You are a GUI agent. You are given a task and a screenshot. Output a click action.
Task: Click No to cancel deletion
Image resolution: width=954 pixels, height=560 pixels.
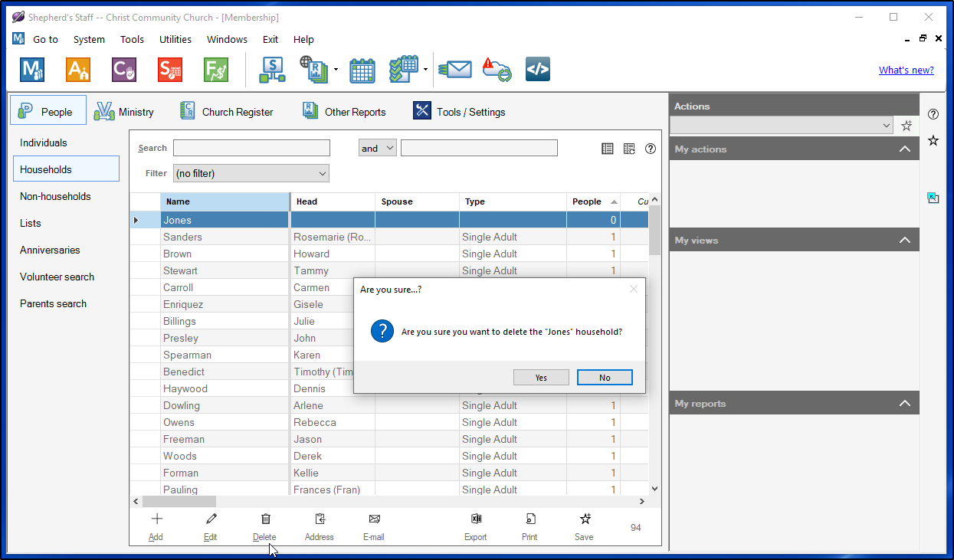[x=605, y=378]
